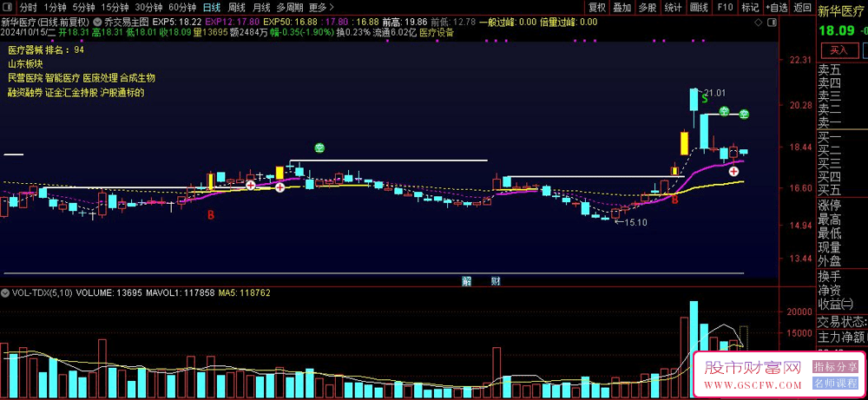Click the rightmost green 空 marker

click(744, 115)
